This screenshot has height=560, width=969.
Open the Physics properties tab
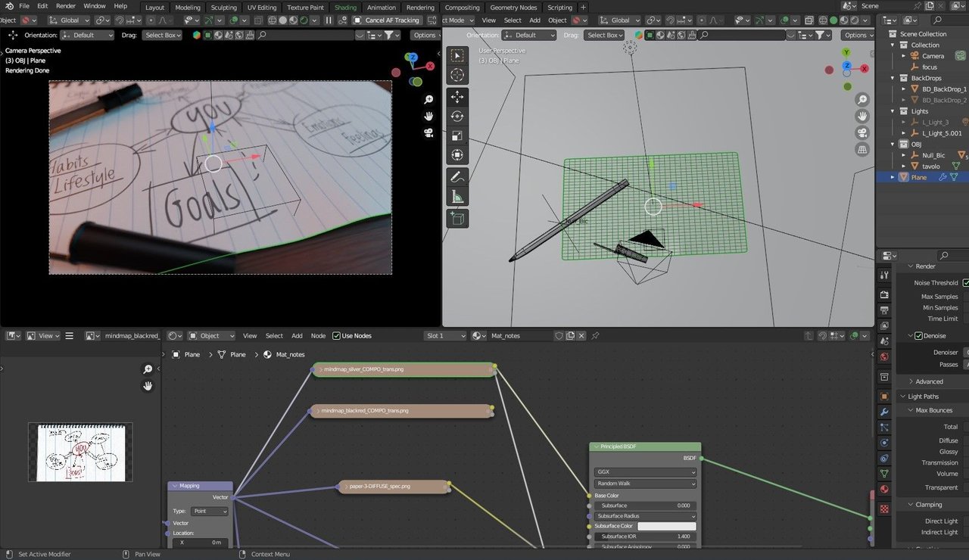coord(884,443)
